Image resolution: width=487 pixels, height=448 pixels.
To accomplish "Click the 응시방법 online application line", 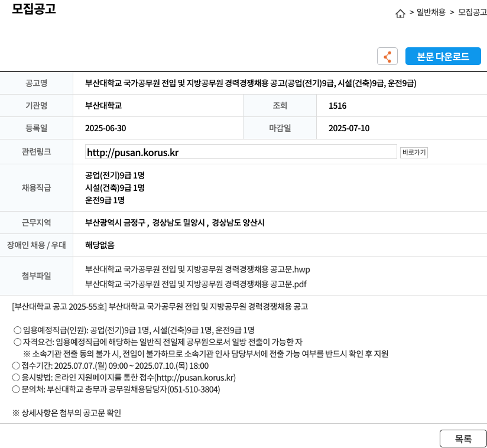I will click(124, 378).
